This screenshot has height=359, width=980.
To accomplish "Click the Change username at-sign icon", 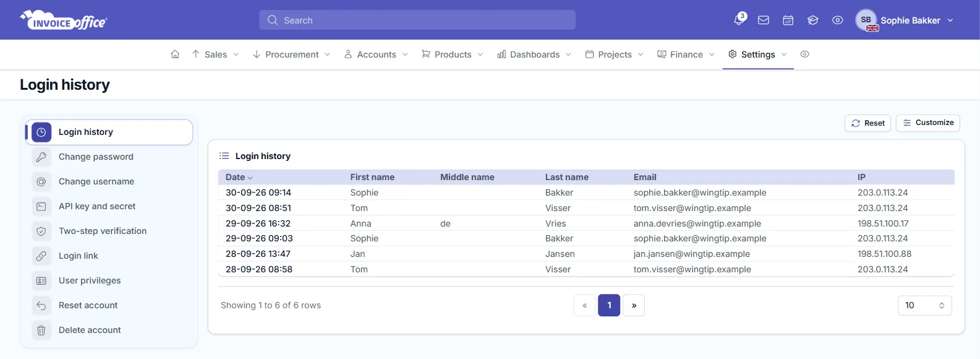I will [41, 181].
